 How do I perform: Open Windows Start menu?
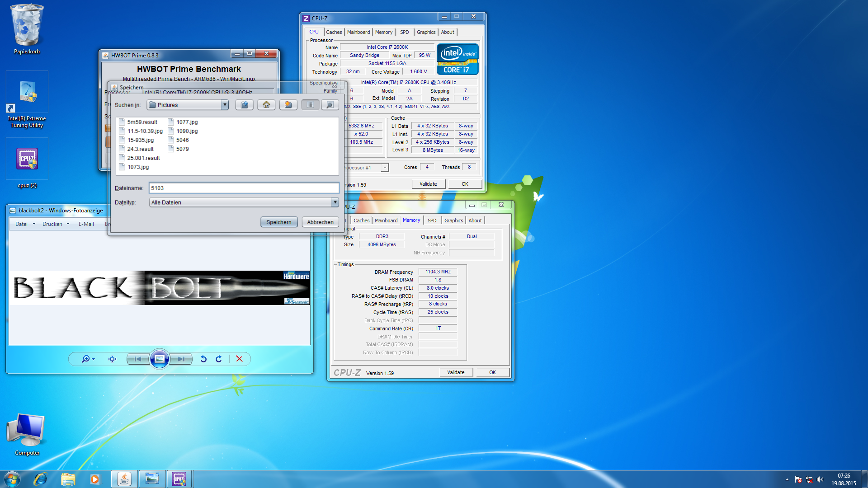click(x=12, y=479)
